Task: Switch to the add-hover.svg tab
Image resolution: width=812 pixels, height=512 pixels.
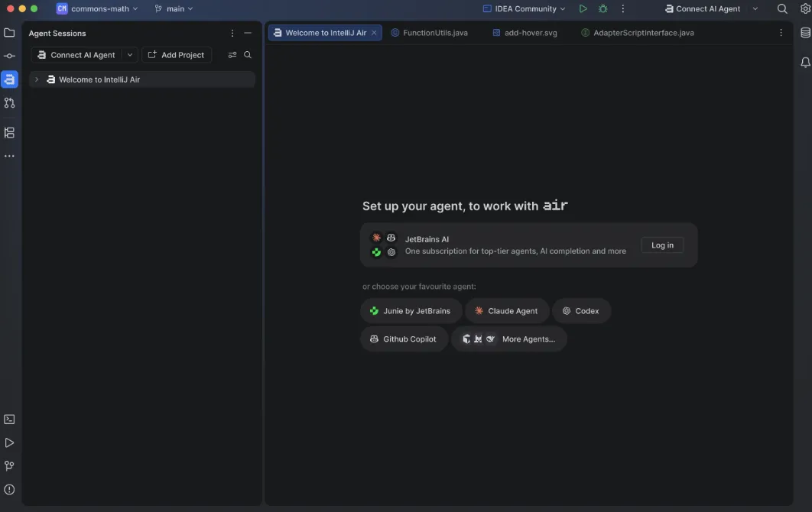Action: 525,33
